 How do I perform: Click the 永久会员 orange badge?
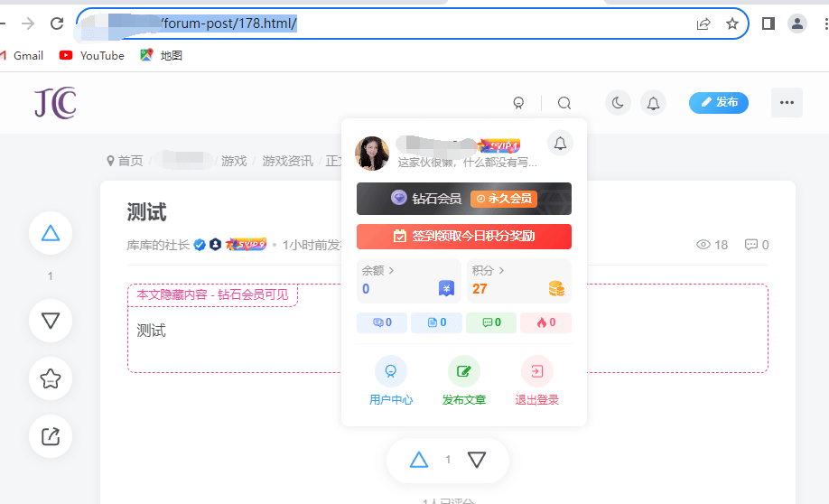click(504, 199)
